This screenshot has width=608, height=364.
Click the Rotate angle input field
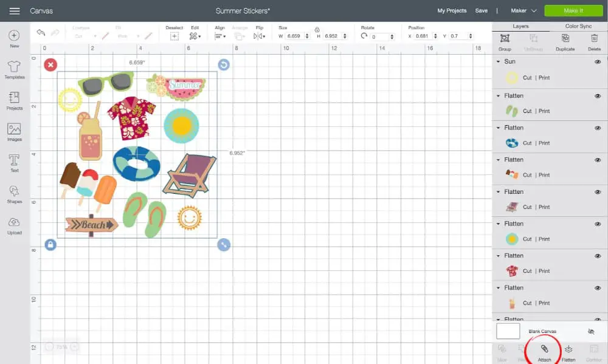pos(382,37)
